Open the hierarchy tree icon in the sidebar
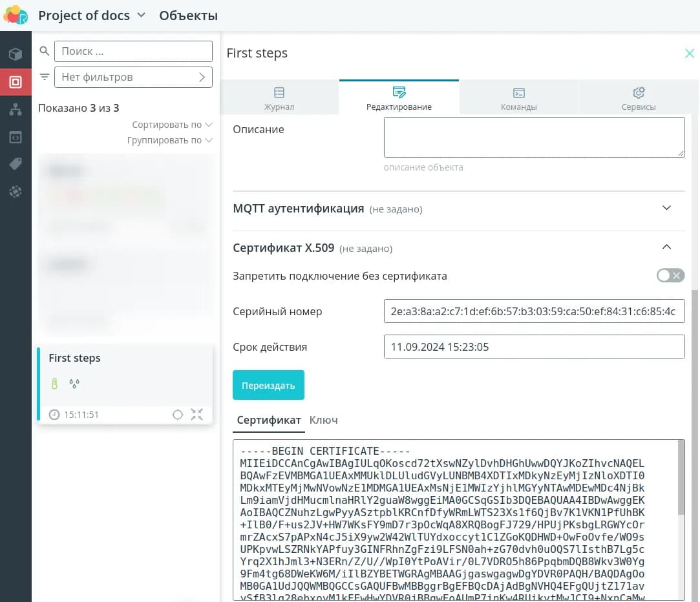Viewport: 700px width, 602px height. point(16,110)
